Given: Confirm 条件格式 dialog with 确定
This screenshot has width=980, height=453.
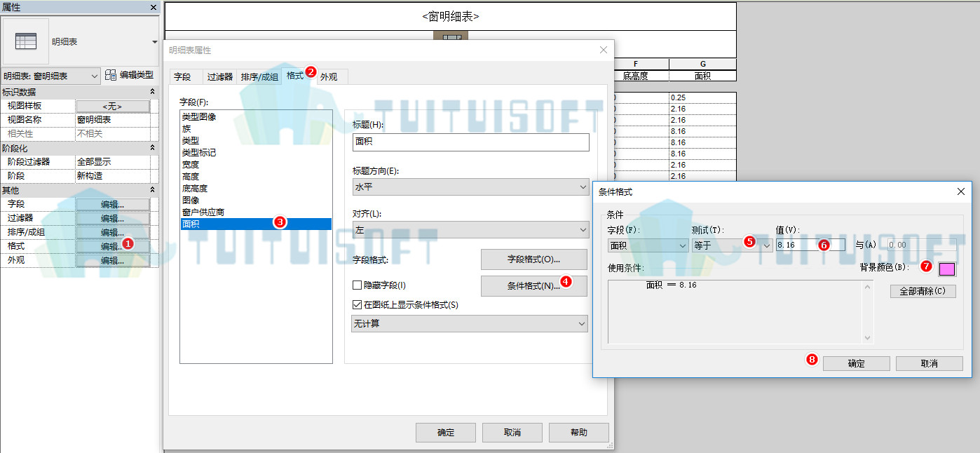Looking at the screenshot, I should [856, 364].
